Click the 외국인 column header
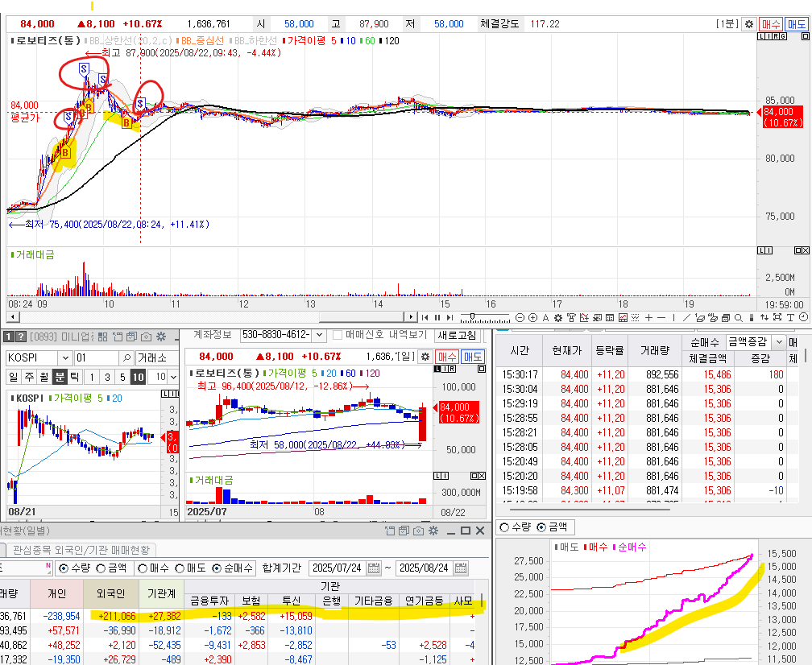 [x=111, y=593]
